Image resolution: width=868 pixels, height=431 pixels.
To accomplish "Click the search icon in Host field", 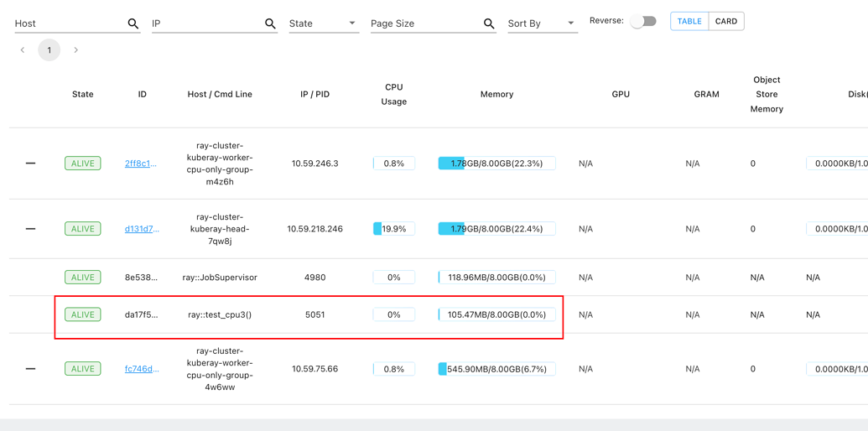I will coord(133,24).
